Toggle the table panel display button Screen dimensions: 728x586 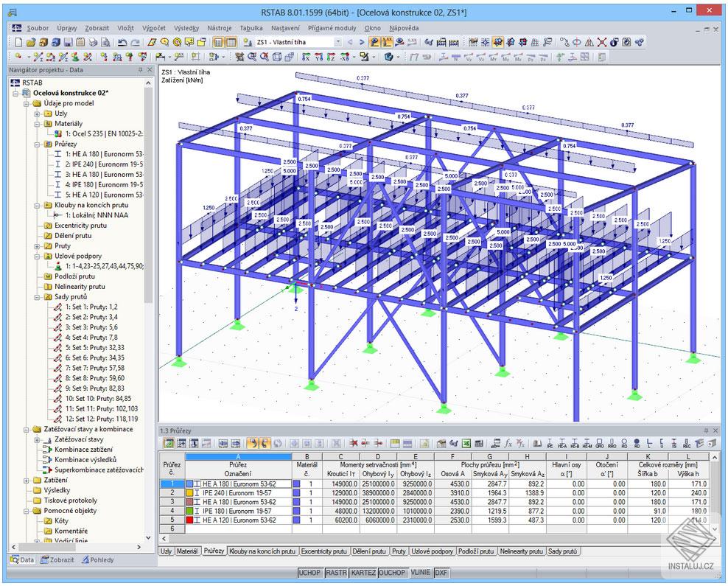coord(231,42)
